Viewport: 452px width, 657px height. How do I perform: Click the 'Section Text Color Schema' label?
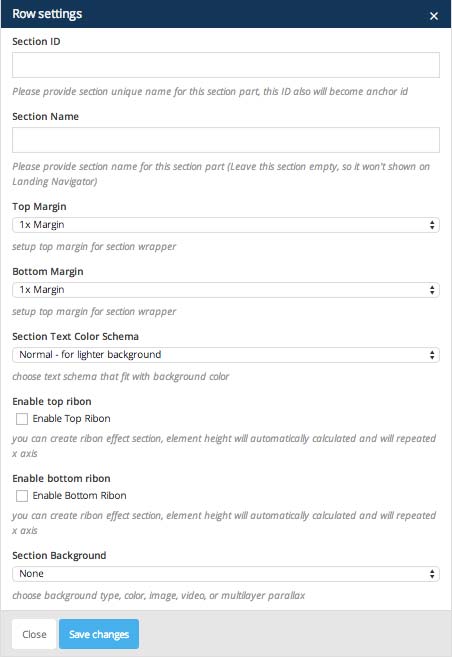[75, 336]
